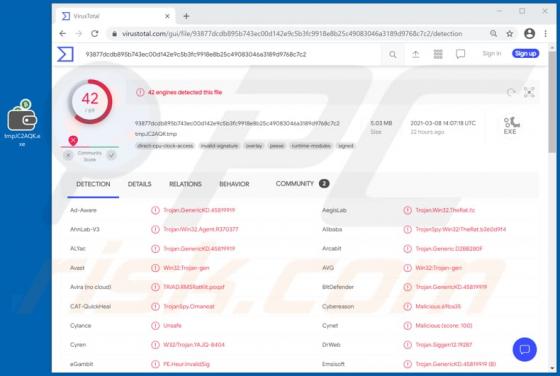
Task: Click the AhnLab-V3 detection result
Action: (x=201, y=229)
